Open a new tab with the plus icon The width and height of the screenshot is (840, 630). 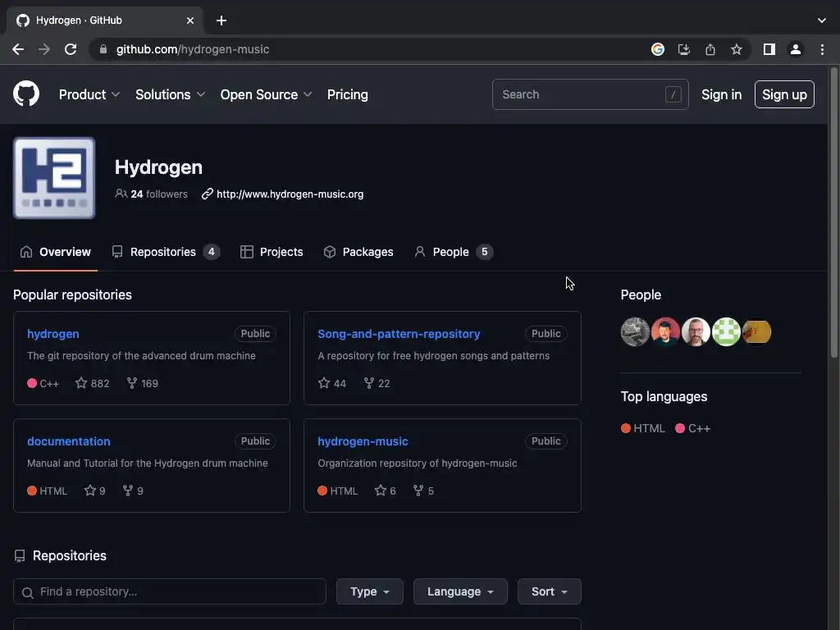tap(221, 21)
